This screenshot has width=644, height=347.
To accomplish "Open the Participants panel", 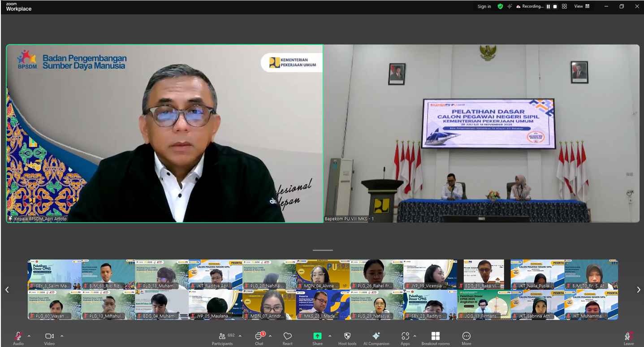I will point(222,338).
